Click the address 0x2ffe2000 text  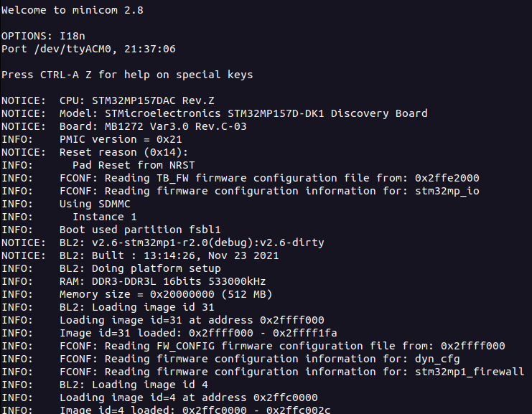pos(447,178)
